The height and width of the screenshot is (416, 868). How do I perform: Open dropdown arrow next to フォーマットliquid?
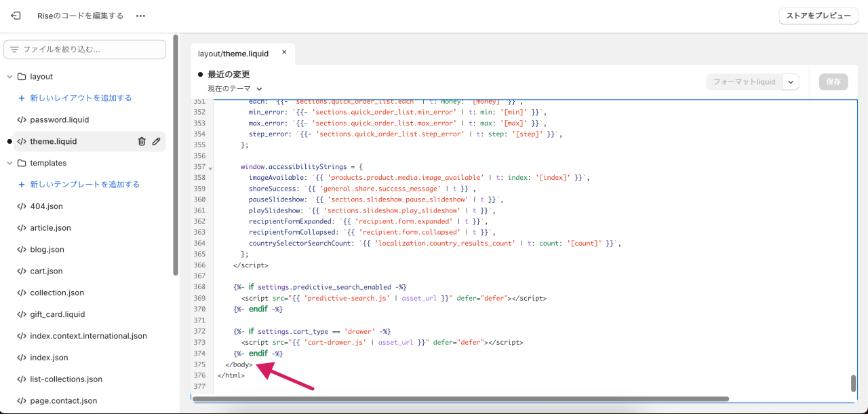[x=791, y=82]
